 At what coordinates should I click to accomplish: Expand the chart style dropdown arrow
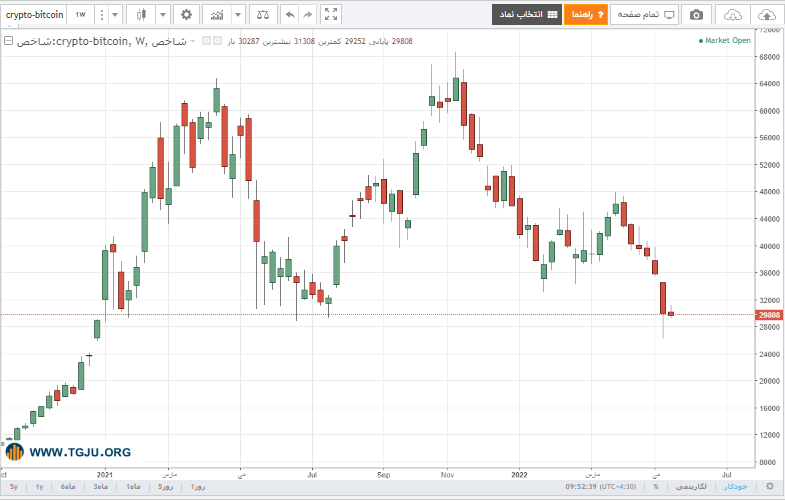[163, 15]
